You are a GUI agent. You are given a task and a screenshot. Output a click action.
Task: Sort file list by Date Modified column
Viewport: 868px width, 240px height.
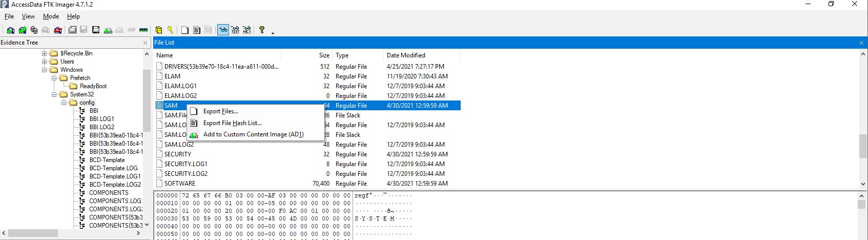tap(406, 55)
